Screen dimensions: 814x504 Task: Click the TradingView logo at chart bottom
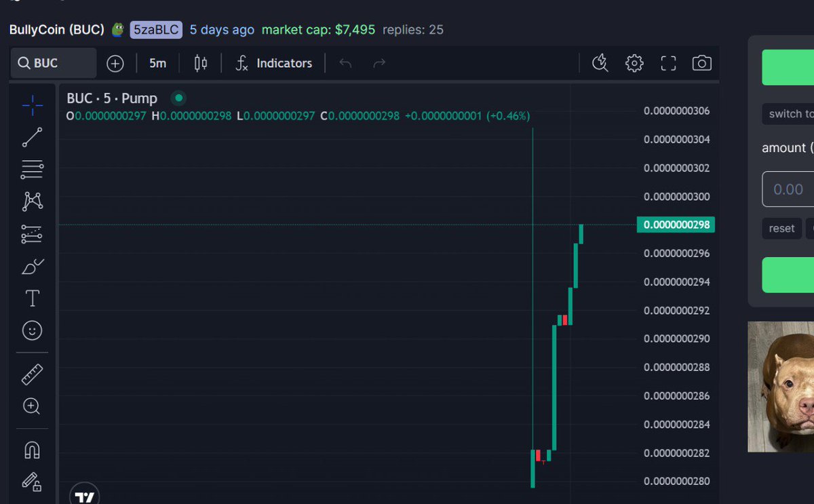point(85,495)
